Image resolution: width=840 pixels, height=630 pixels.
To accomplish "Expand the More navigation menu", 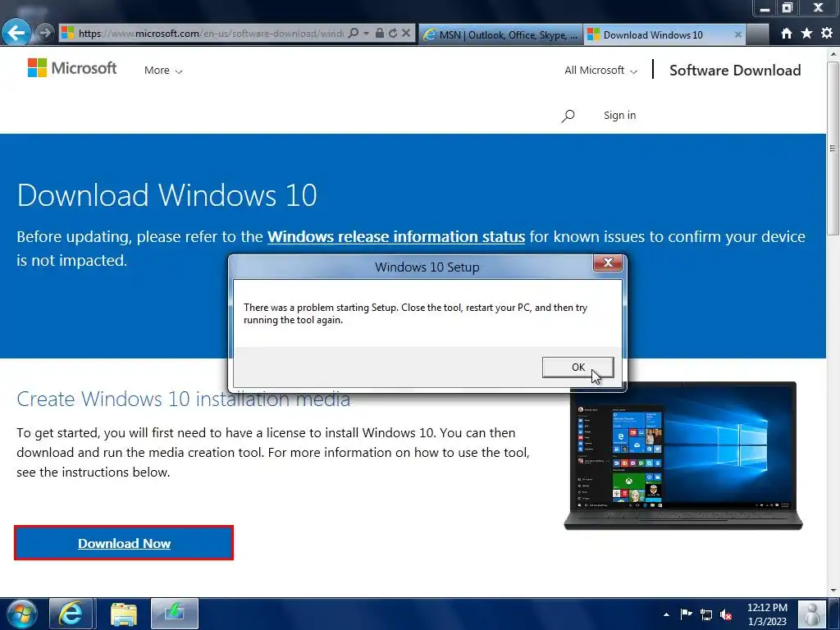I will coord(163,71).
